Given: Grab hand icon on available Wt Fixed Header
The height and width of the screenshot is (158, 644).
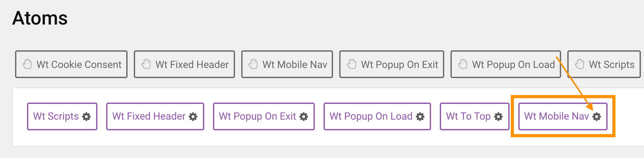Looking at the screenshot, I should tap(146, 64).
